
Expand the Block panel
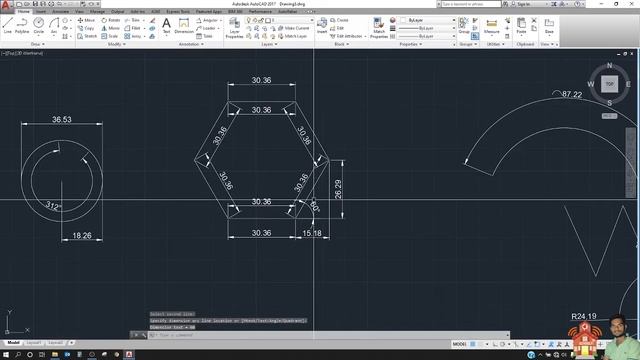coord(342,44)
